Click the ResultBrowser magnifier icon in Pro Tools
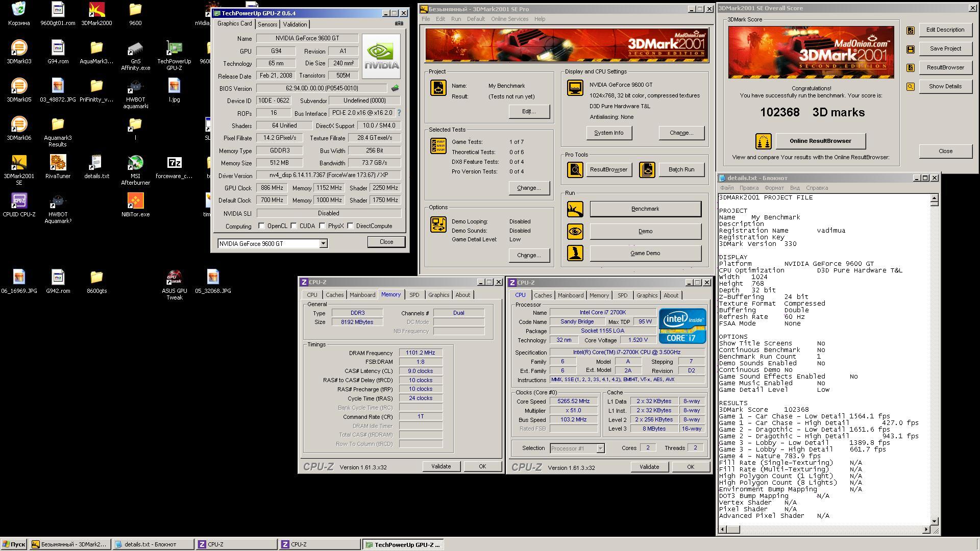Screen dimensions: 980x551 click(575, 169)
